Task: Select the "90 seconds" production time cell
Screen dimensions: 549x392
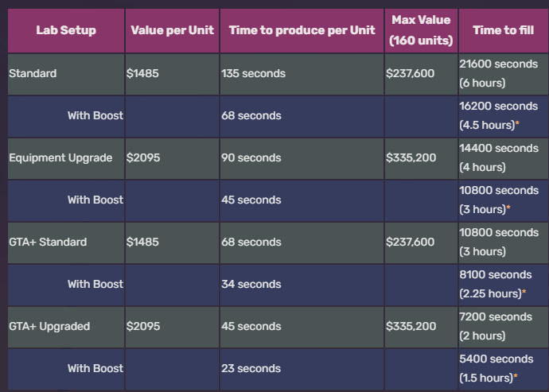Action: (251, 157)
